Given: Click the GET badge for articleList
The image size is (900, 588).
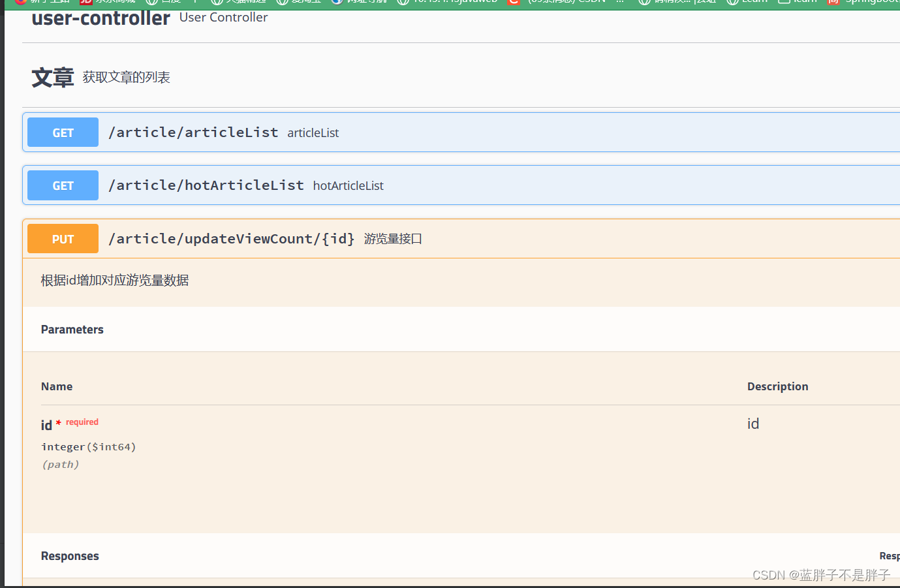Looking at the screenshot, I should 63,132.
